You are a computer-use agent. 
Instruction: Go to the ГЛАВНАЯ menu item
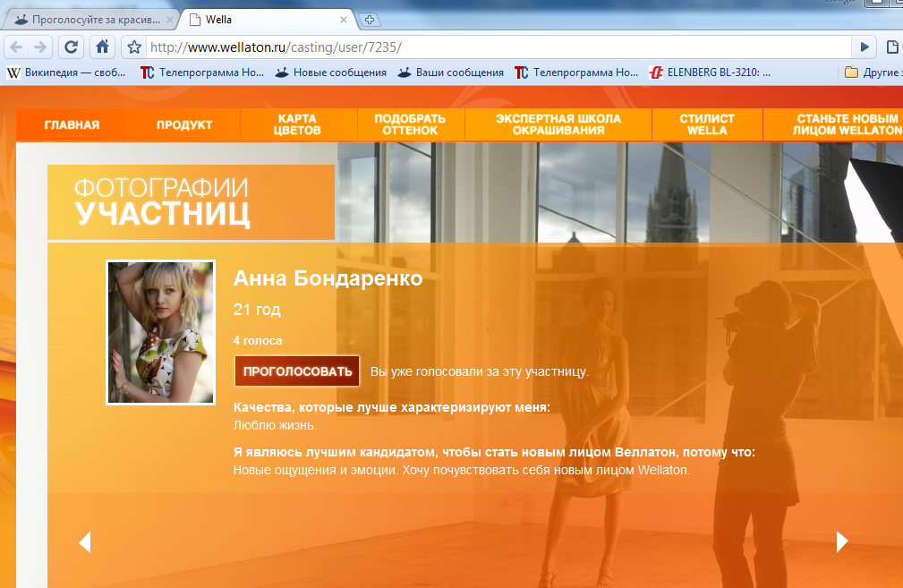click(72, 125)
